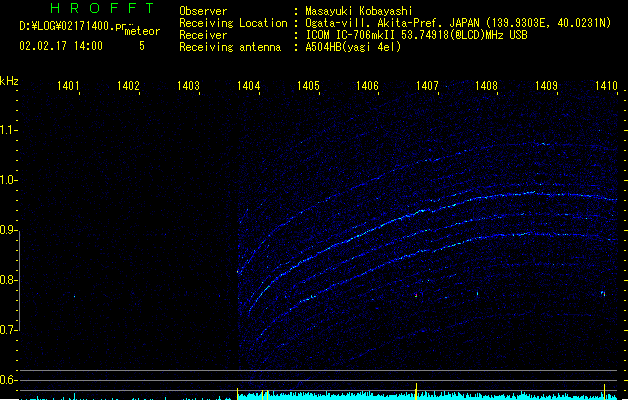Click the Ogata-vill. Akita-Pref. JAPAN location text
This screenshot has height=400, width=629.
[x=458, y=23]
